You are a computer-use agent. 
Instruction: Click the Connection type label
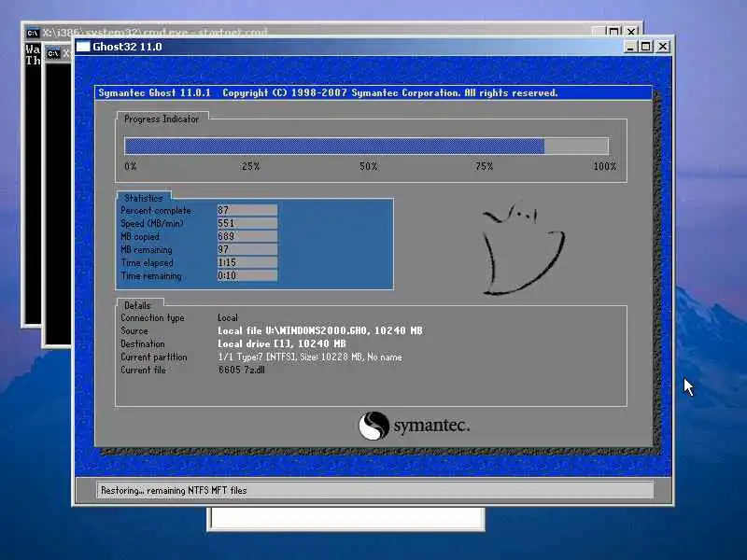coord(152,318)
